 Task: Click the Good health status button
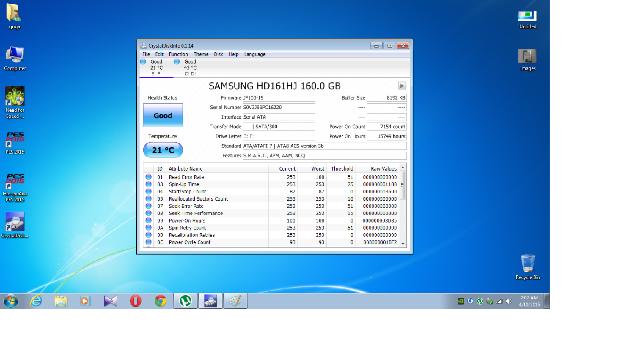163,115
